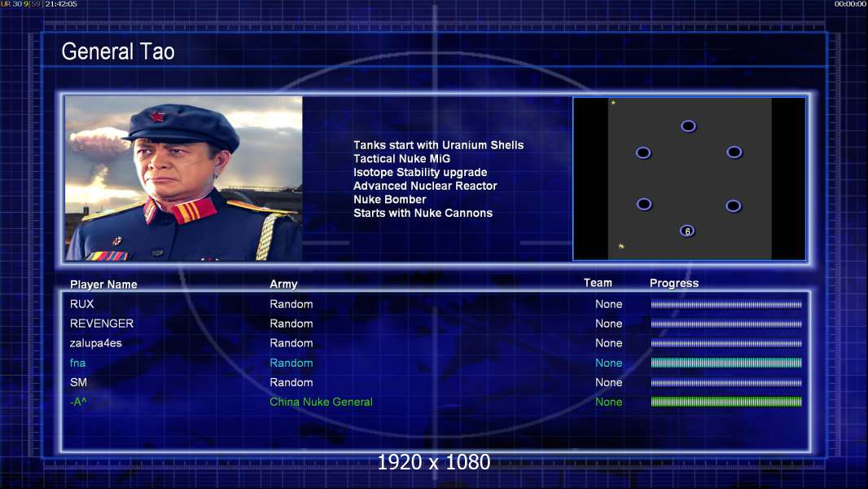Click 'China Nuke General' army entry
The height and width of the screenshot is (489, 868).
click(x=321, y=402)
